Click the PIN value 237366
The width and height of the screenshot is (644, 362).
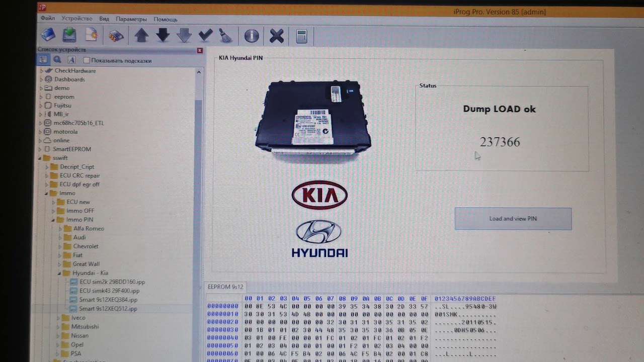click(x=500, y=142)
